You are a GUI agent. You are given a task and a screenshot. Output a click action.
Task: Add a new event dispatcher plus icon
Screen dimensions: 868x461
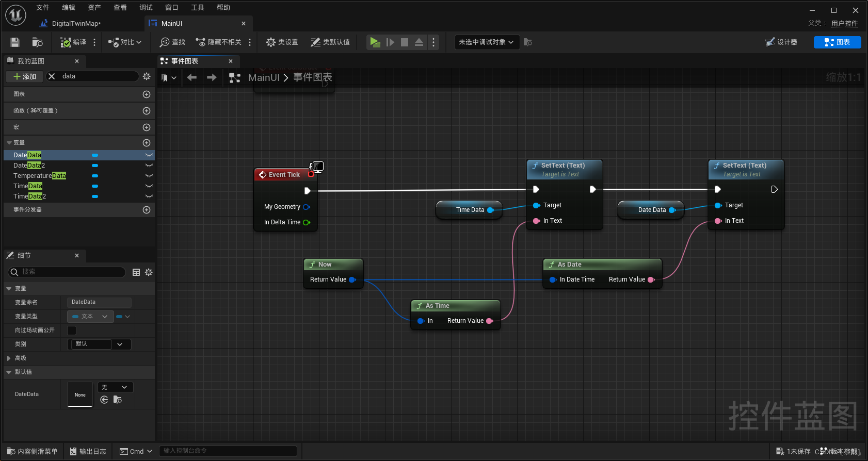click(x=147, y=210)
